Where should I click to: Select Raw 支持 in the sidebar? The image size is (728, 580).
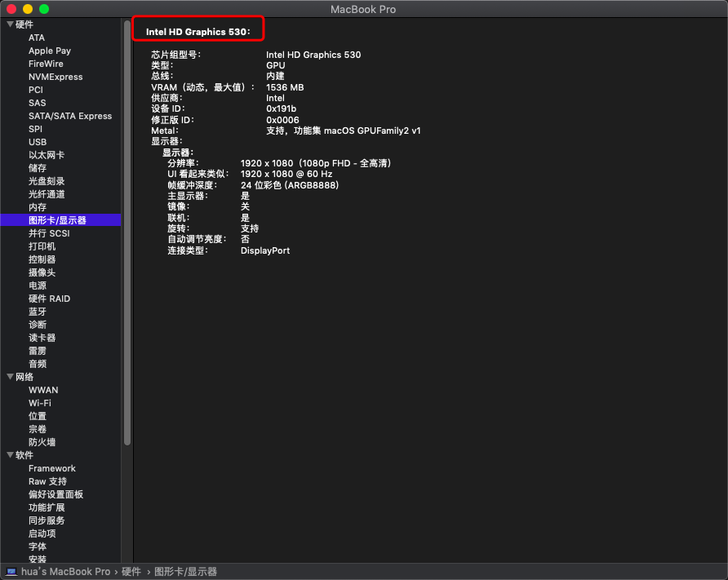[x=48, y=481]
